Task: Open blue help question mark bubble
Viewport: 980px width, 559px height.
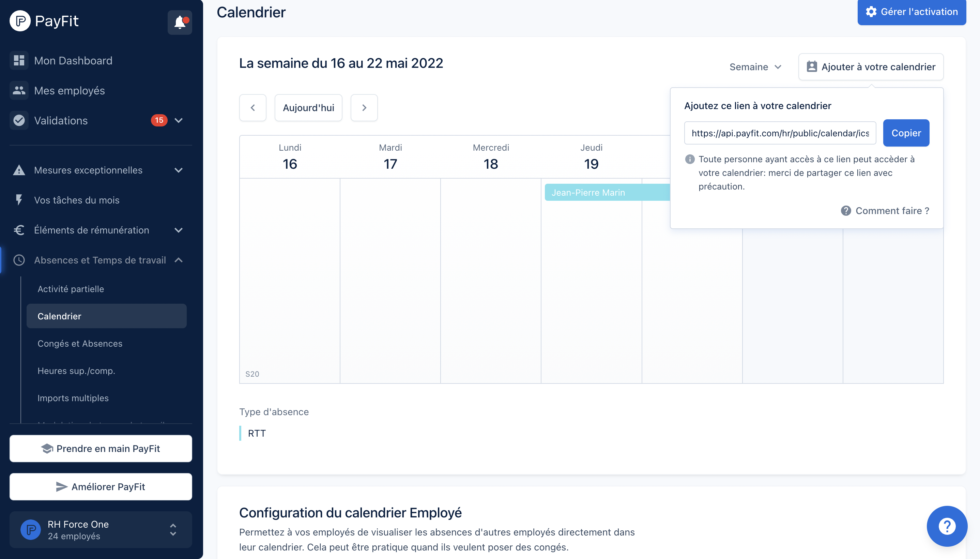Action: pyautogui.click(x=946, y=526)
